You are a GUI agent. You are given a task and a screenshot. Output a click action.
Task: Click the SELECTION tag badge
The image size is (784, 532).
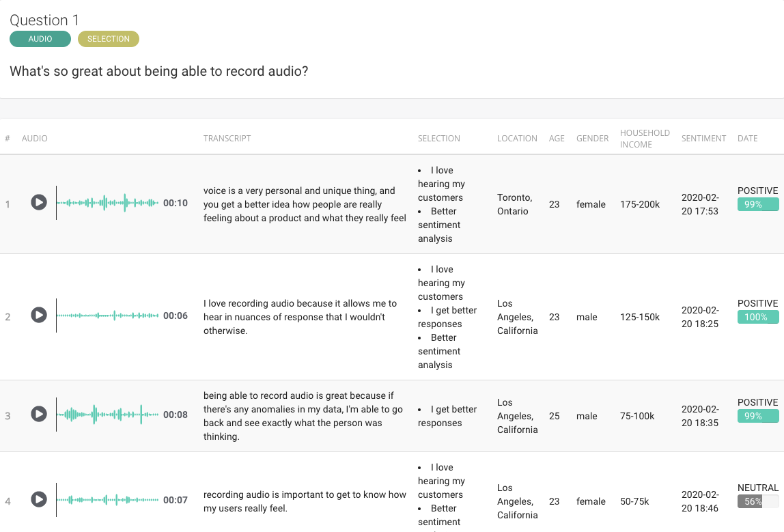[x=109, y=39]
